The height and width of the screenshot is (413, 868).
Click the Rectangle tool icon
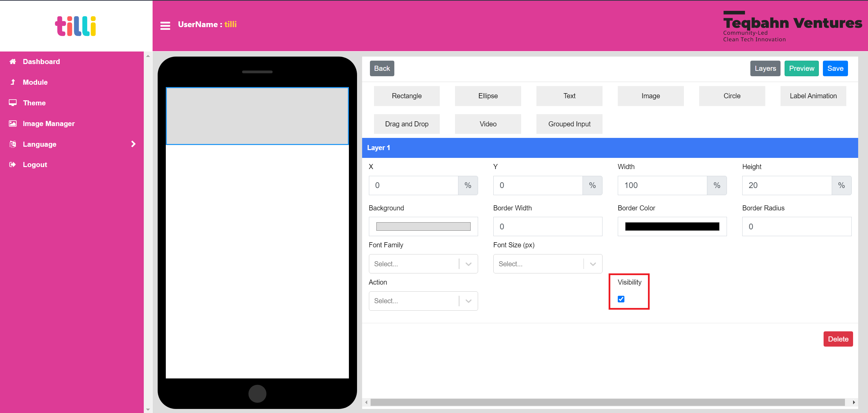coord(407,96)
